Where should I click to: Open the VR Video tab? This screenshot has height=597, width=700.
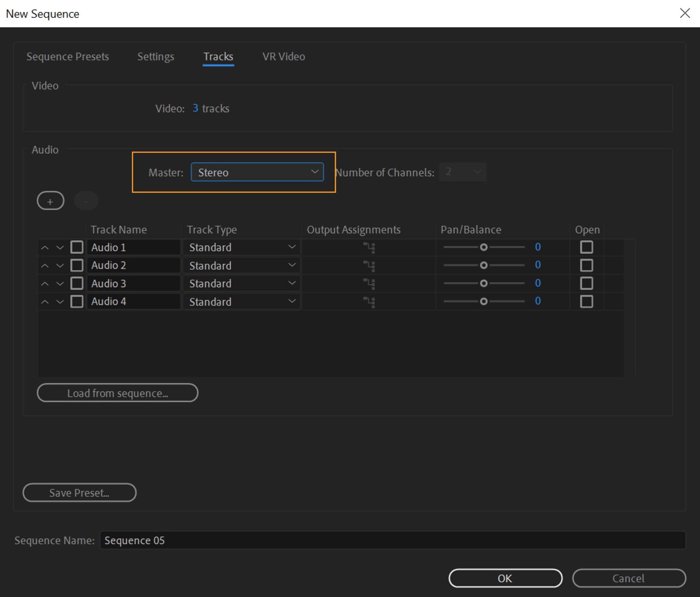tap(284, 57)
